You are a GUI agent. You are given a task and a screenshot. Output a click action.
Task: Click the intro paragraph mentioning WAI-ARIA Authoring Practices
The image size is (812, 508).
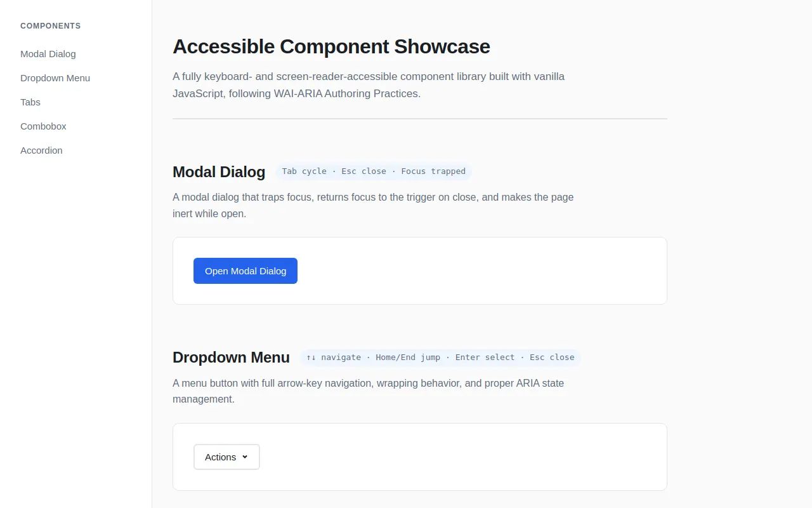coord(369,85)
